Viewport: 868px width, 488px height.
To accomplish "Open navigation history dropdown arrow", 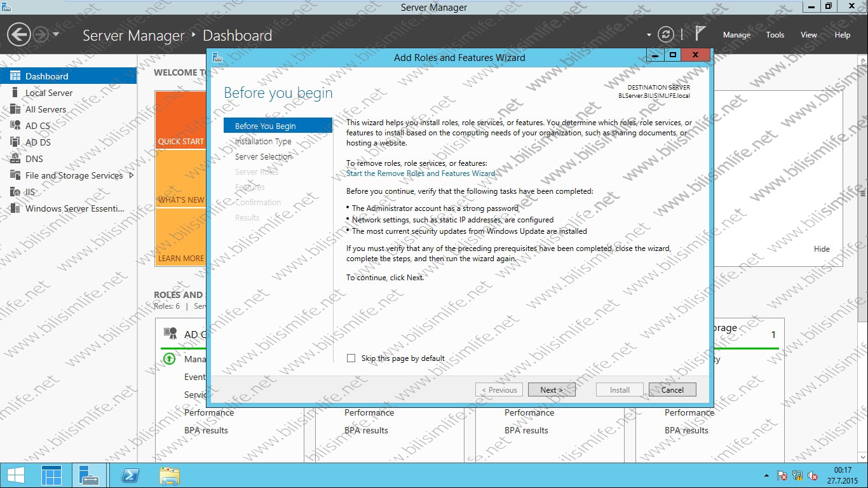I will 56,34.
